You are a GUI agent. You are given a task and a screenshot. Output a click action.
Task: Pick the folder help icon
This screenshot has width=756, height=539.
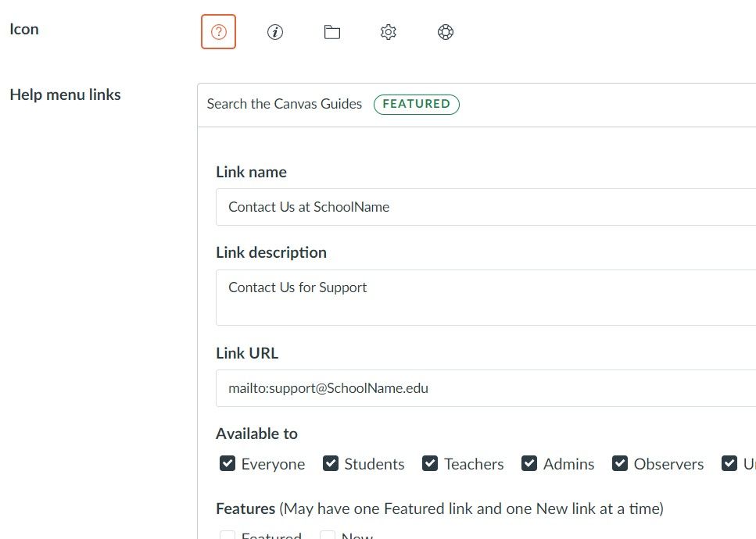pyautogui.click(x=331, y=32)
